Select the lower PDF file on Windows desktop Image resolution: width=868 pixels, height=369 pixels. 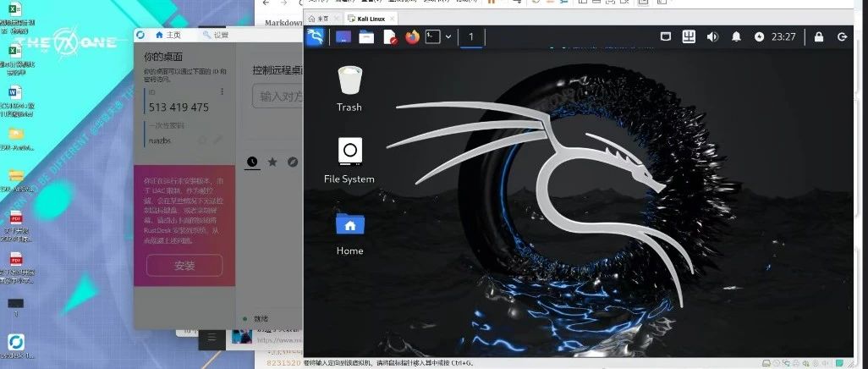(16, 267)
